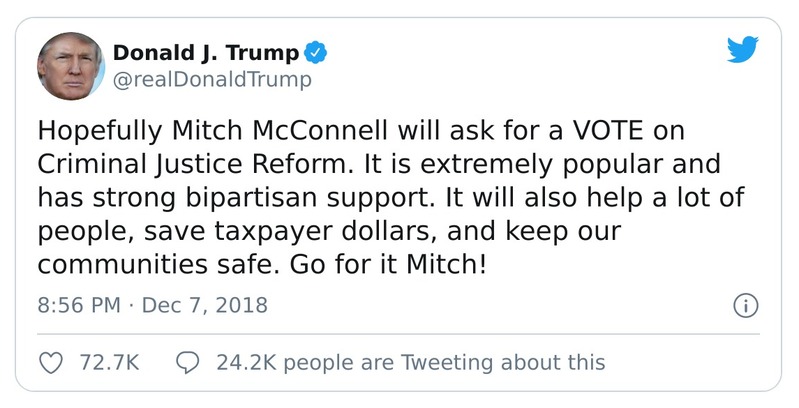The height and width of the screenshot is (408, 799).
Task: Like the tweet with the heart icon
Action: (50, 362)
